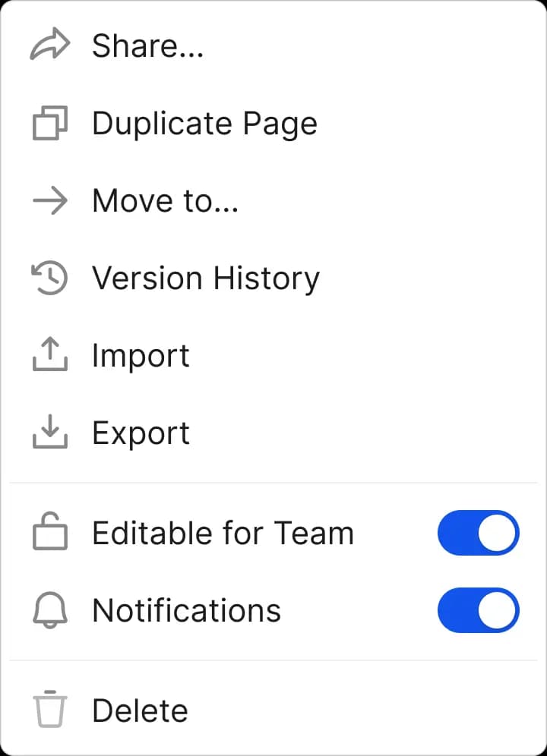Screen dimensions: 547x756
Task: Click the Duplicate Page overlapping squares icon
Action: [x=50, y=124]
